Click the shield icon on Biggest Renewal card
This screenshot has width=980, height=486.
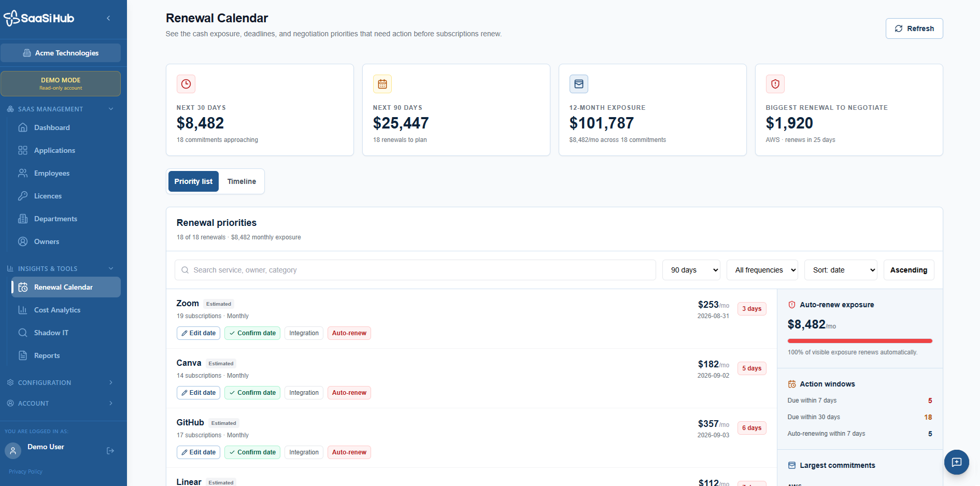click(x=775, y=84)
